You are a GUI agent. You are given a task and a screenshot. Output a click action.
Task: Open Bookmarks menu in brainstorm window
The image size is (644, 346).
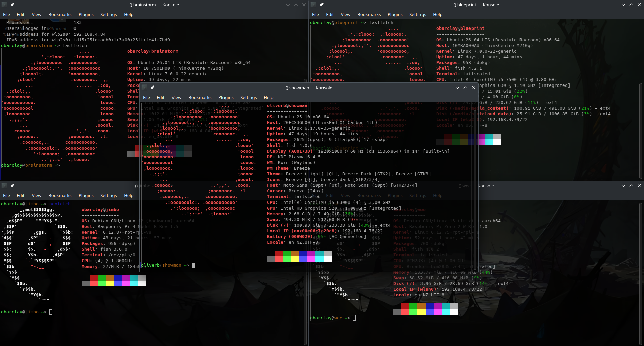coord(60,14)
